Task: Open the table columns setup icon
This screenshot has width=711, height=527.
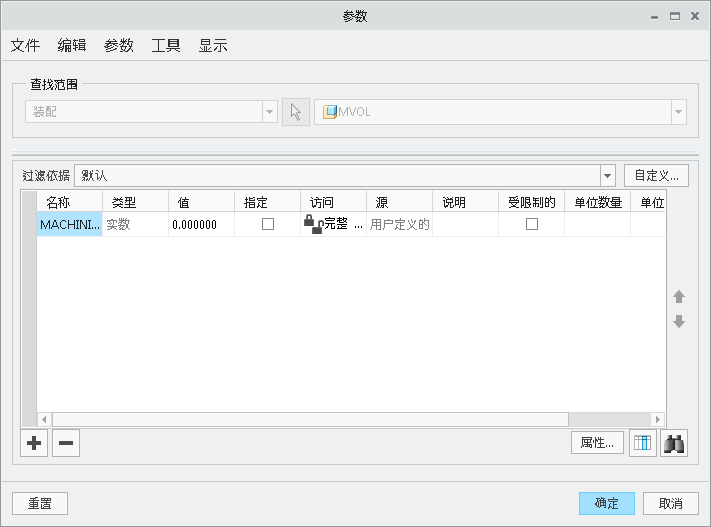Action: point(643,443)
